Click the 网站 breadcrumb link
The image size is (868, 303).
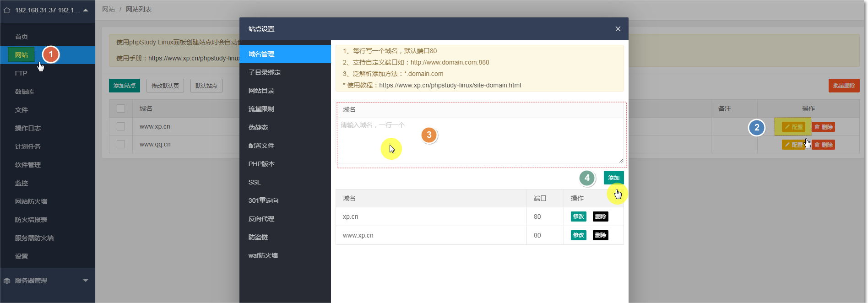pos(108,9)
